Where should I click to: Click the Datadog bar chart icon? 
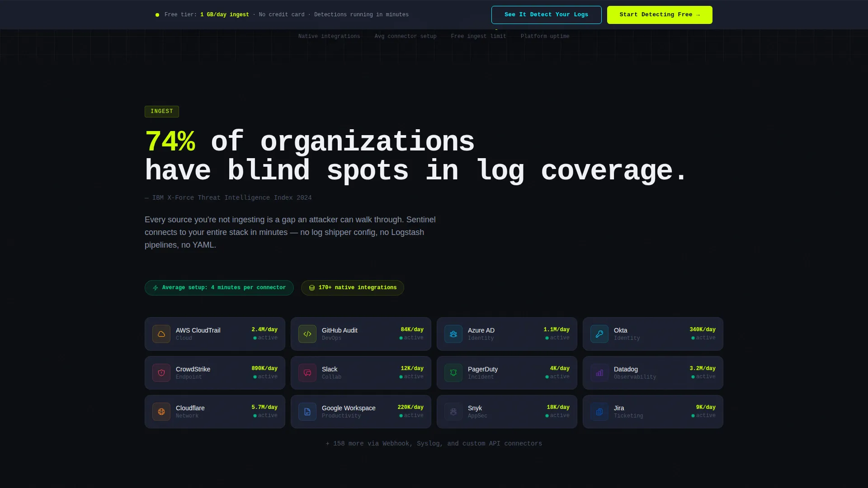[599, 373]
